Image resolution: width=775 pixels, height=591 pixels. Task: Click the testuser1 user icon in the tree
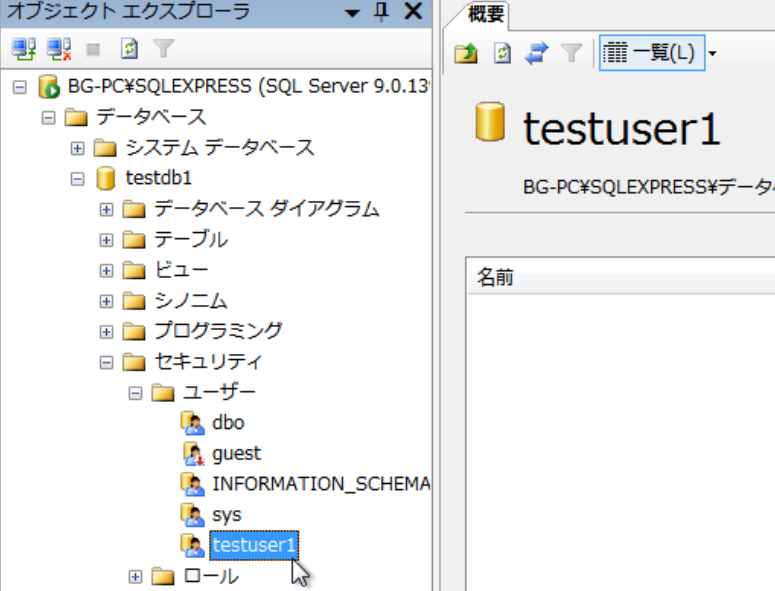point(193,546)
